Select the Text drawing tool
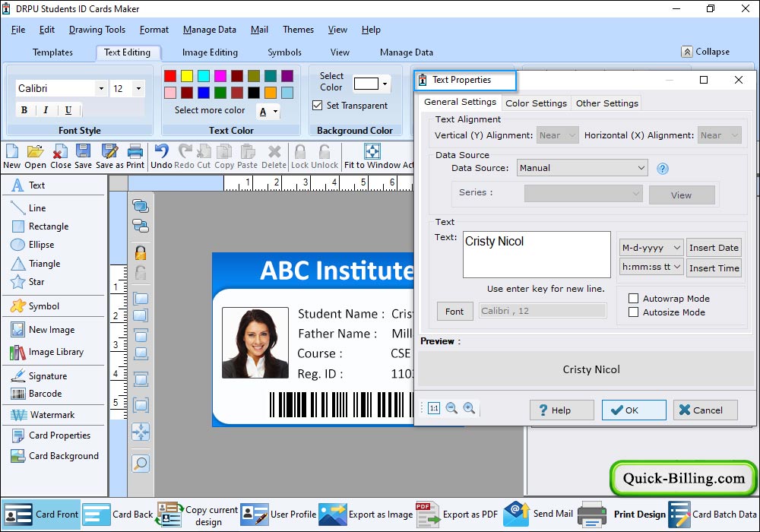This screenshot has height=532, width=760. coord(29,185)
